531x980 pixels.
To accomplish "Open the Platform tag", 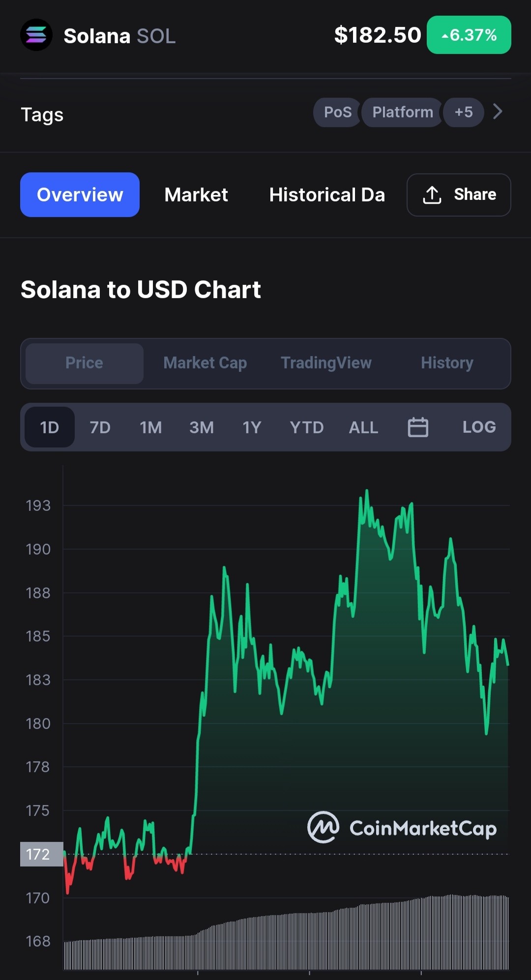I will [403, 112].
